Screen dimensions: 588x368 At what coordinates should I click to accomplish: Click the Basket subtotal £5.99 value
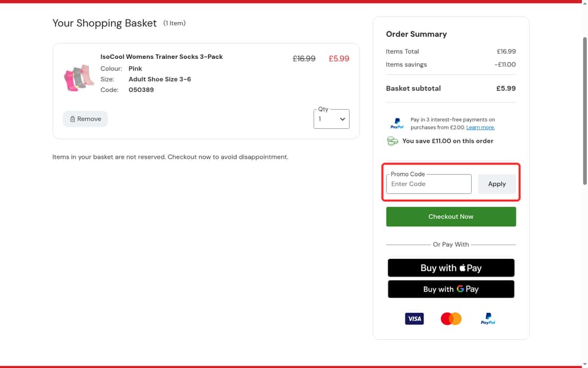(506, 88)
